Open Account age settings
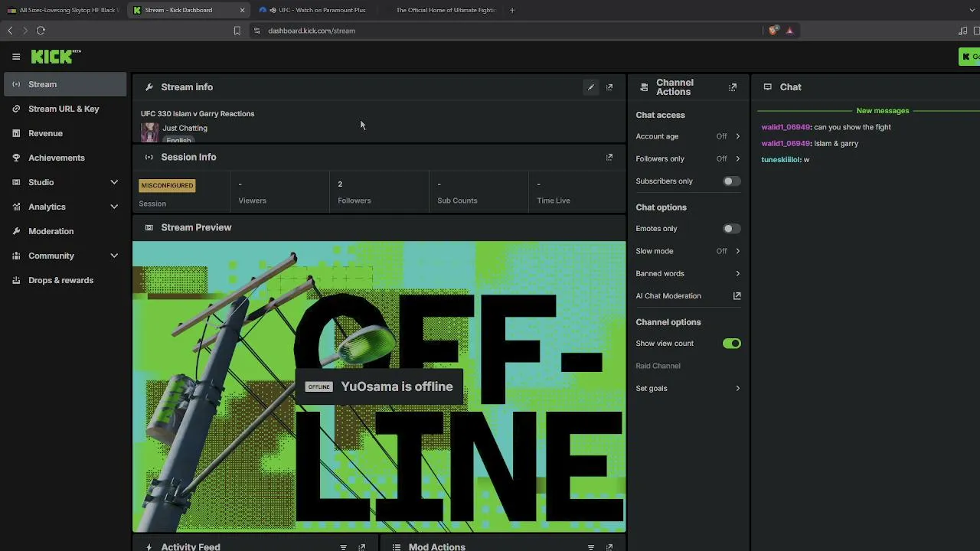Viewport: 980px width, 551px height. coord(688,136)
